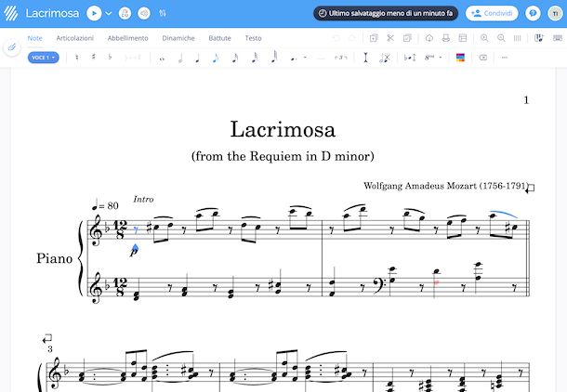
Task: Click the Condividi share button
Action: 492,13
